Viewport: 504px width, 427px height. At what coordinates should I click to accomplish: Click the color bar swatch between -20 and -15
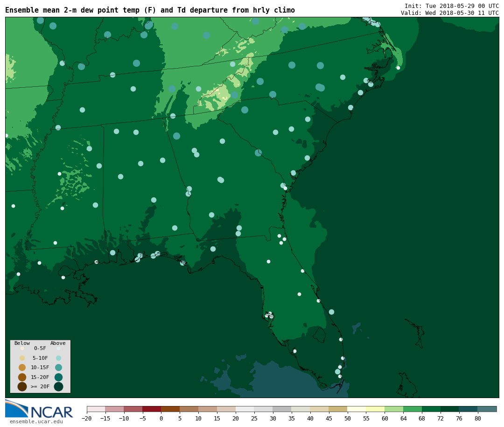[96, 409]
